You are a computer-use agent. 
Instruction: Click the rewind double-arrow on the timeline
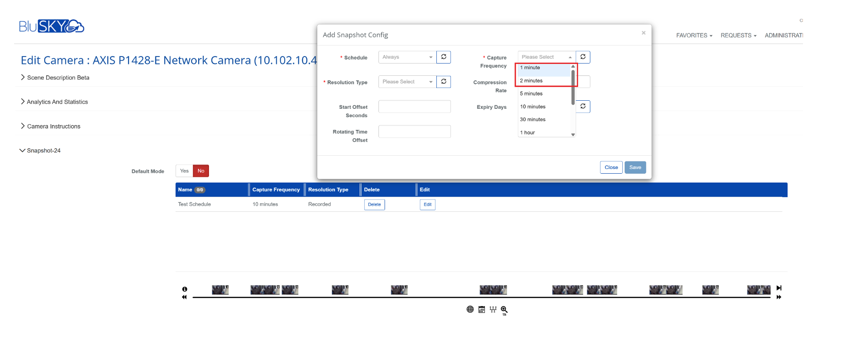coord(184,297)
